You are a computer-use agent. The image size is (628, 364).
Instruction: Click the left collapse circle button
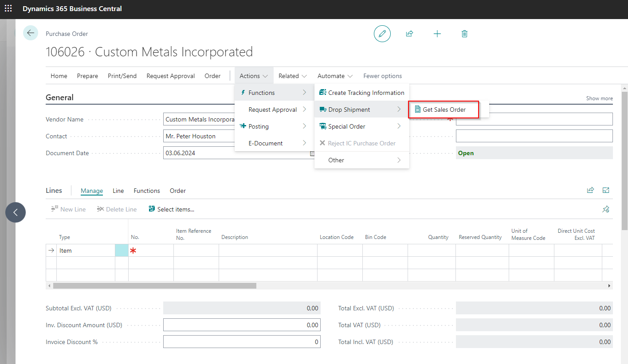16,212
